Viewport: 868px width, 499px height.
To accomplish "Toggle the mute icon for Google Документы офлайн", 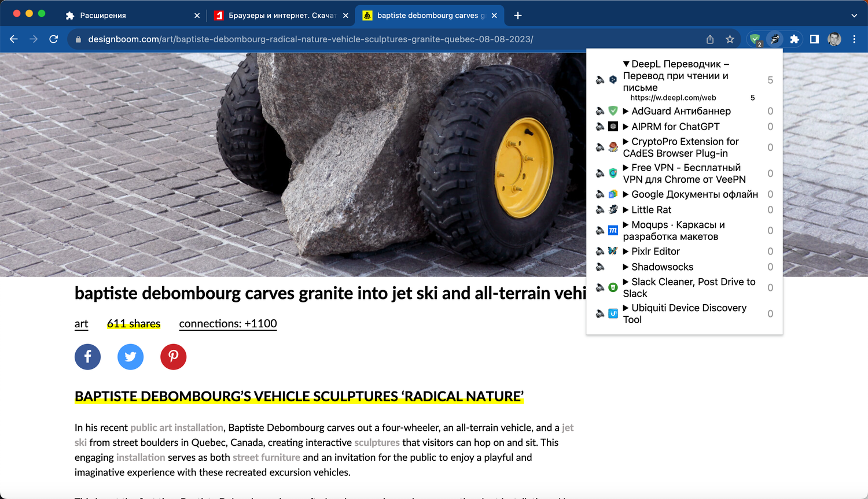I will [x=600, y=194].
